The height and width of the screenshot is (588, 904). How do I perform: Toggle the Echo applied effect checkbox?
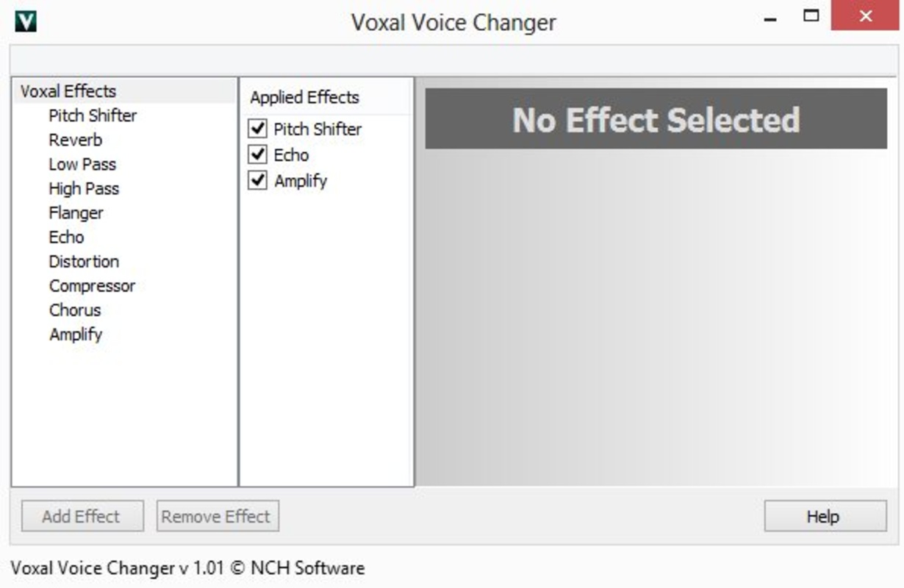click(x=257, y=155)
